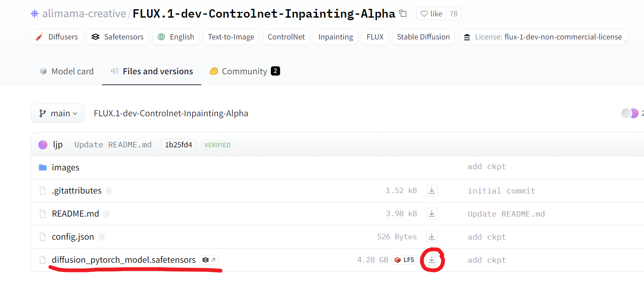Click download icon for config.json

(432, 237)
